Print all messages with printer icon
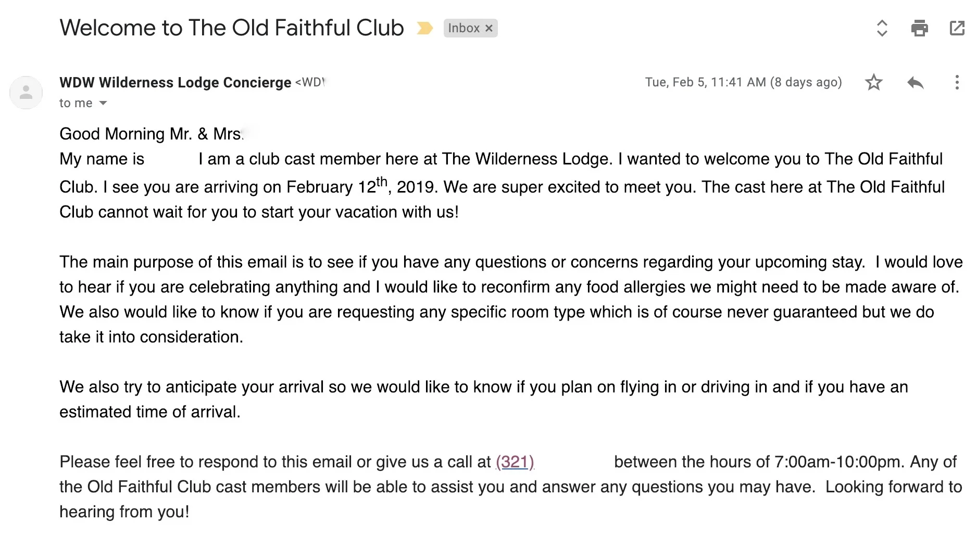977x560 pixels. (x=919, y=28)
